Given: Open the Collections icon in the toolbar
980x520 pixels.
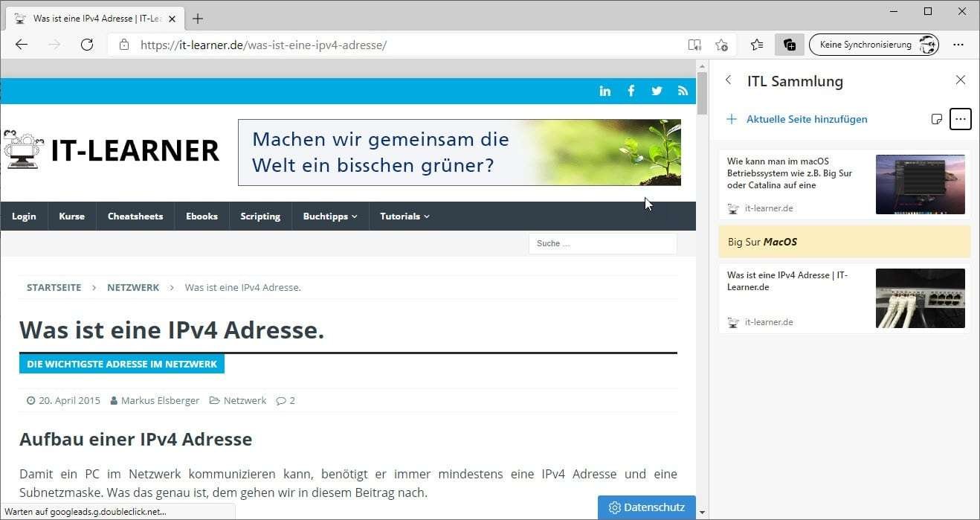Looking at the screenshot, I should pyautogui.click(x=789, y=45).
